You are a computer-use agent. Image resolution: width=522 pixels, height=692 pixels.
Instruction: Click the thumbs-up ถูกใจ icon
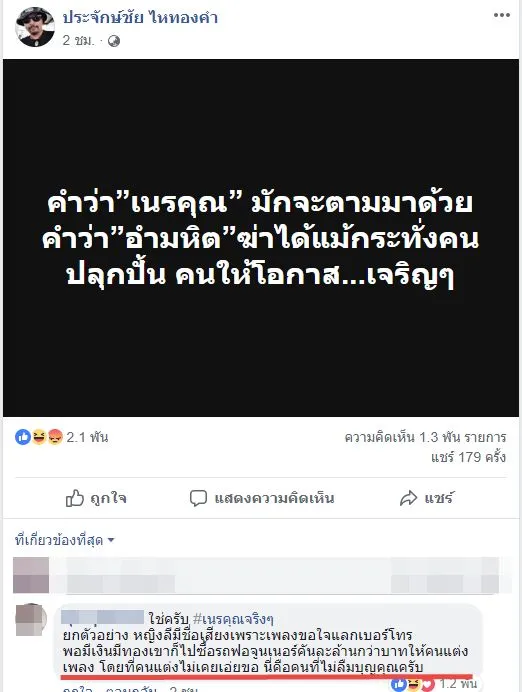75,498
